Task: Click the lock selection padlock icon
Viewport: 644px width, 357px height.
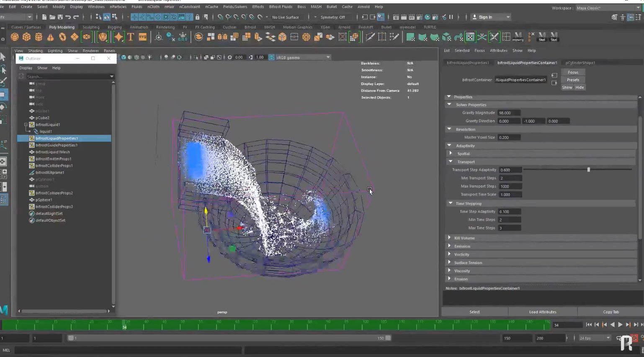Action: pos(197,17)
